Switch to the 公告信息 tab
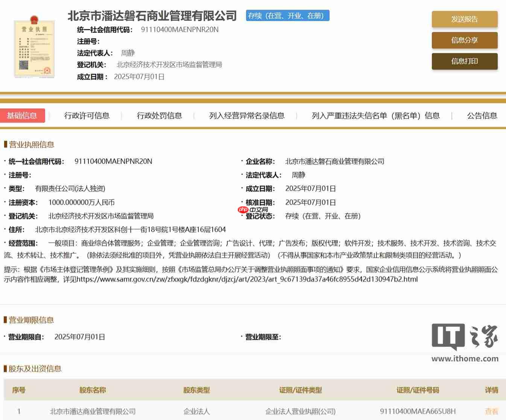This screenshot has width=506, height=420. (x=482, y=116)
